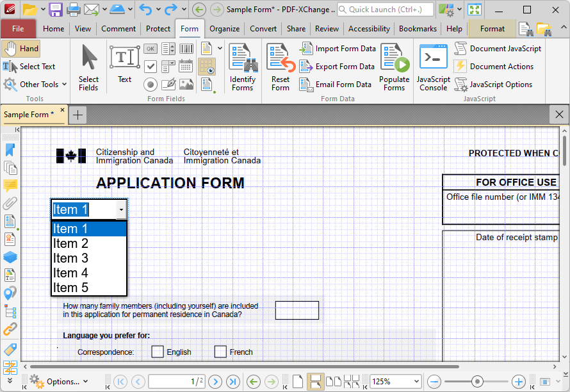Open the Bookmarks pane in sidebar
The image size is (570, 392).
[10, 150]
